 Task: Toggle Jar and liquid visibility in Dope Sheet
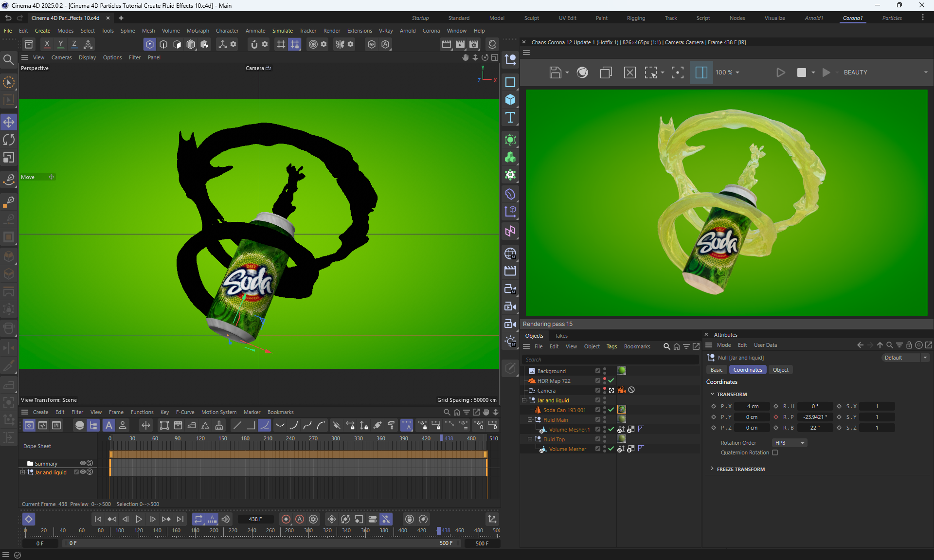tap(83, 472)
